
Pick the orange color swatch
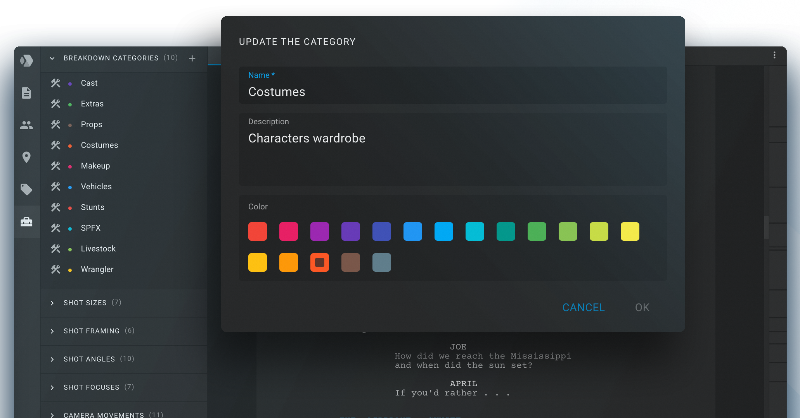[289, 262]
